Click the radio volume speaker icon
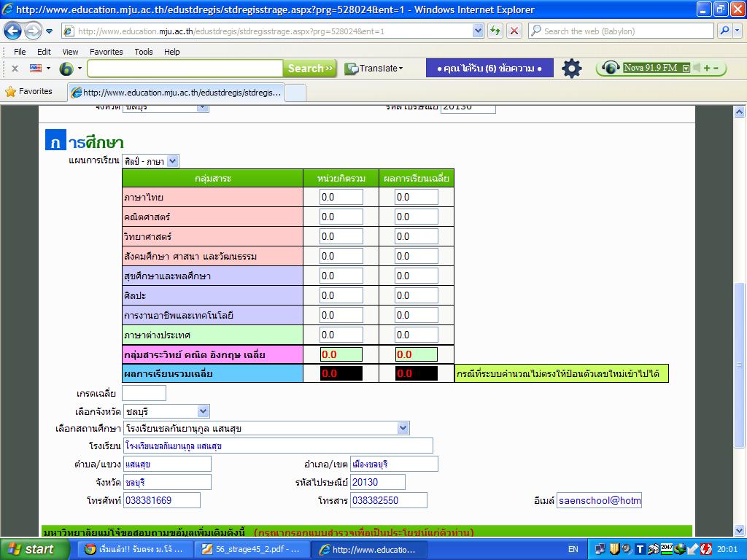This screenshot has width=747, height=560. (x=697, y=68)
